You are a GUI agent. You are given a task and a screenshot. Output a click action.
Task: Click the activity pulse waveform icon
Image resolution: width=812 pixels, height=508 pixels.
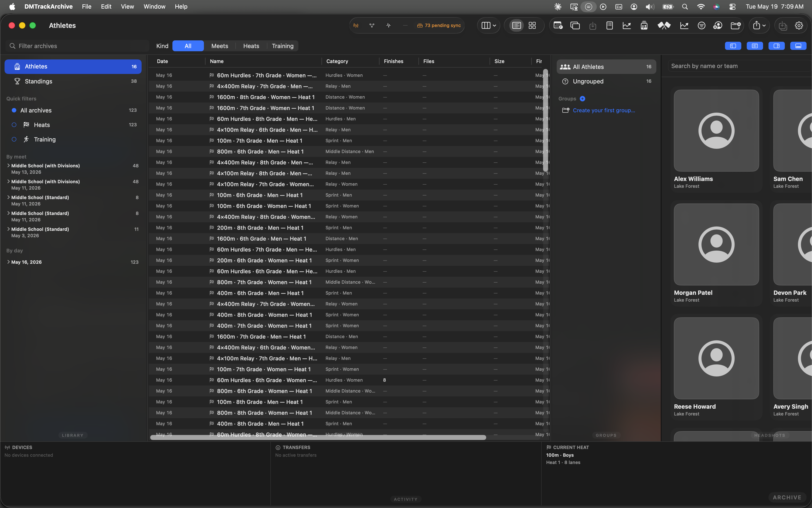coord(389,26)
